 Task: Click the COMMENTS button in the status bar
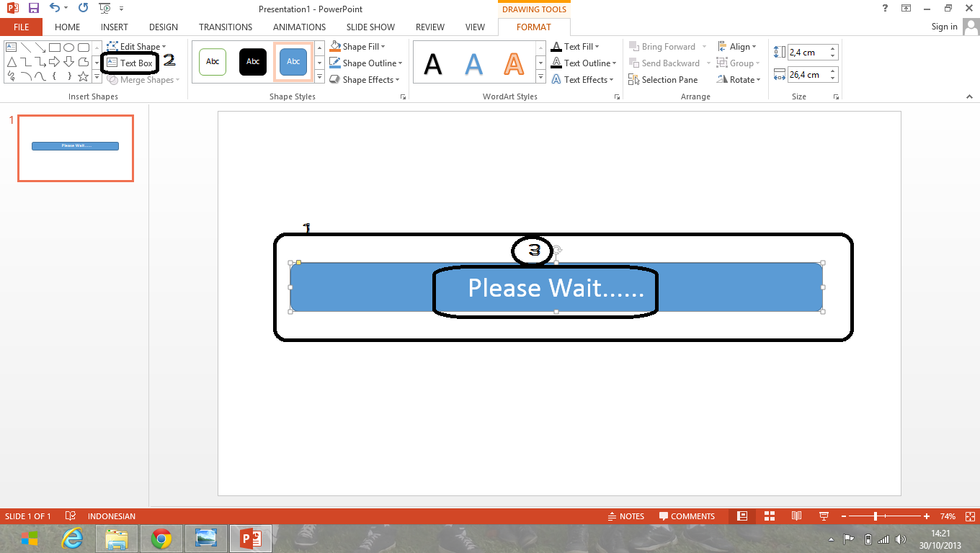[687, 516]
